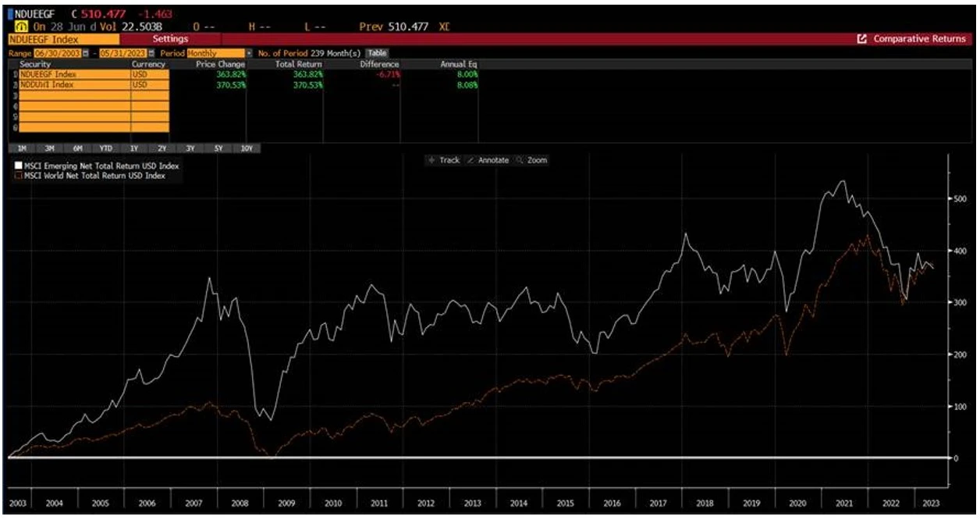
Task: Click the empty security field in row 5
Action: 75,116
